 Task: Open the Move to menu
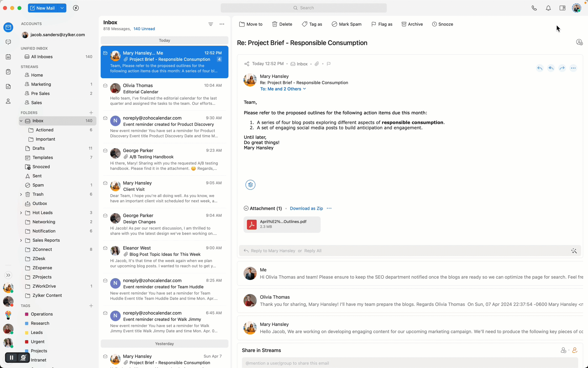tap(251, 24)
